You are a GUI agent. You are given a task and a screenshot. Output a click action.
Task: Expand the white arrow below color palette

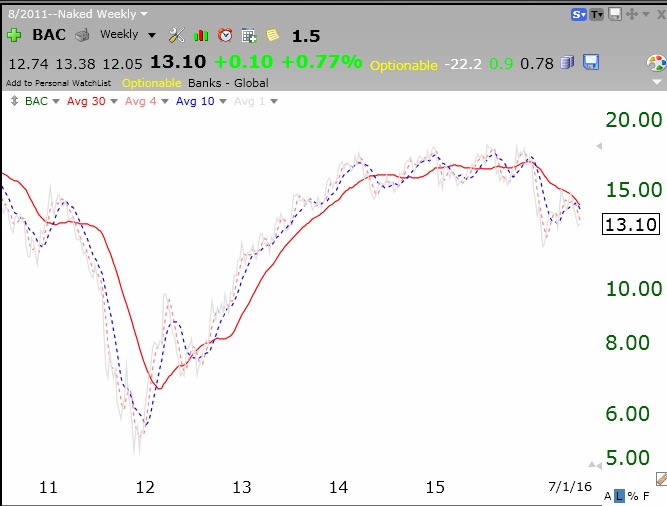657,82
